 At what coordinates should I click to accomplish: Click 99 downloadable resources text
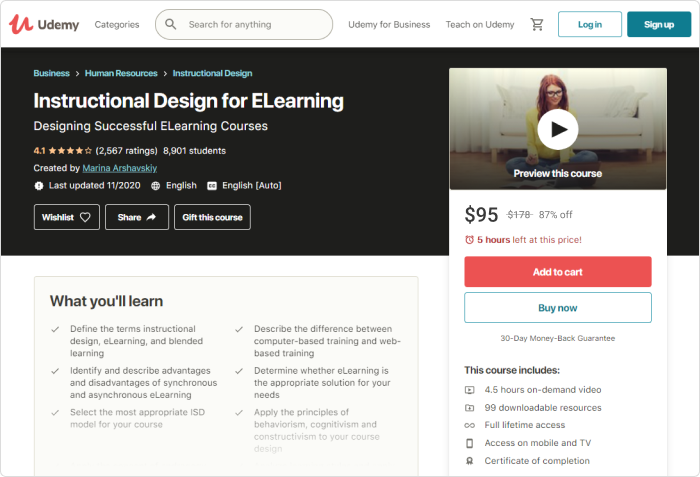tap(543, 408)
